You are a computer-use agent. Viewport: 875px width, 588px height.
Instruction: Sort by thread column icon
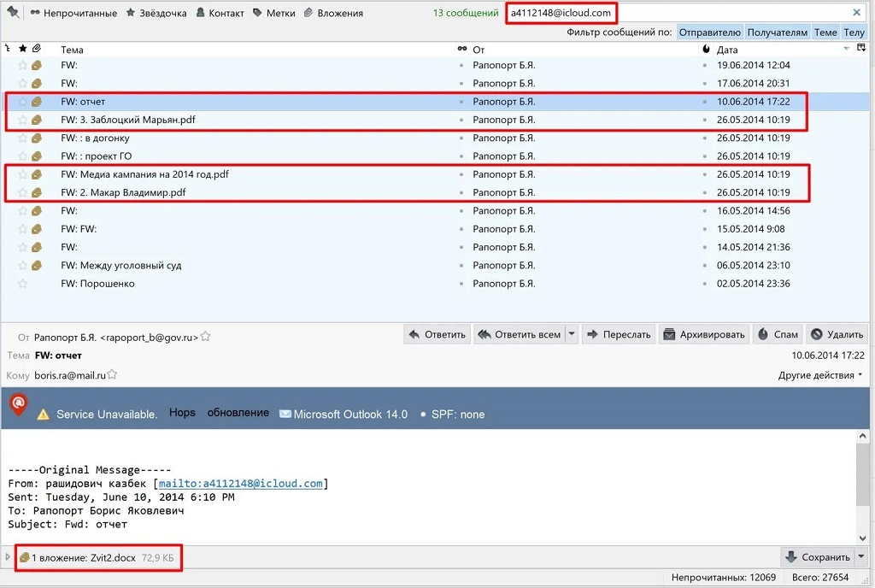tap(8, 50)
